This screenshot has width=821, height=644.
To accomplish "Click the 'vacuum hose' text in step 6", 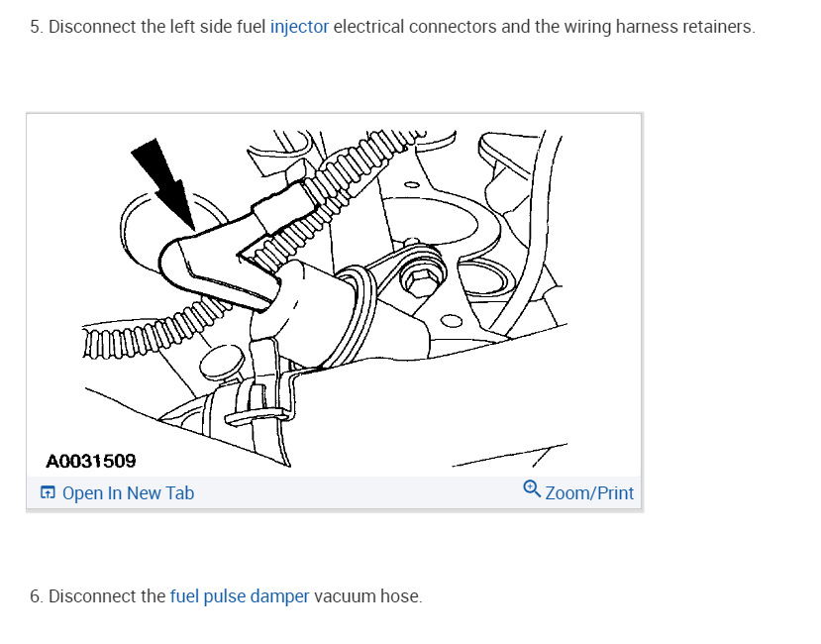I will (x=366, y=596).
